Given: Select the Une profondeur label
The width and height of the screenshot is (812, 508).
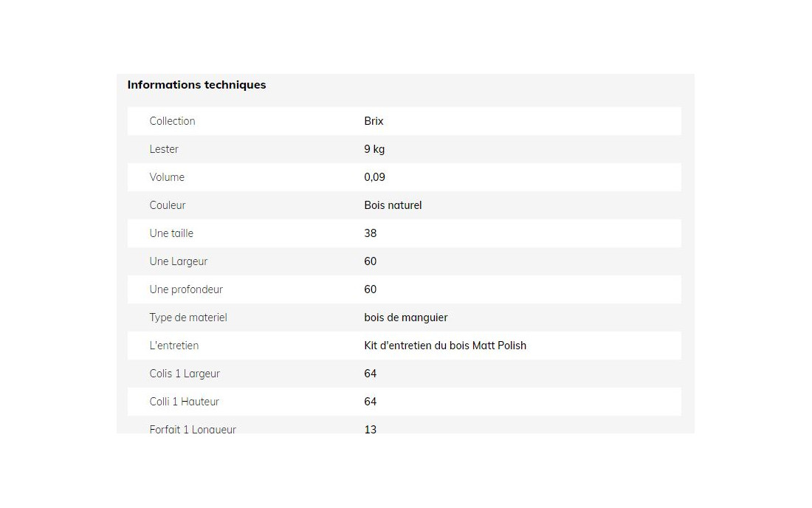Looking at the screenshot, I should pyautogui.click(x=187, y=289).
